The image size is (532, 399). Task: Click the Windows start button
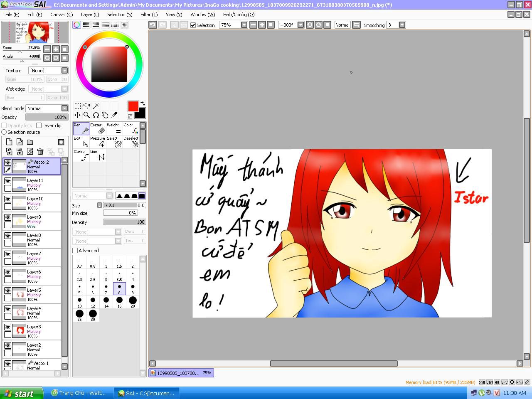(x=22, y=393)
